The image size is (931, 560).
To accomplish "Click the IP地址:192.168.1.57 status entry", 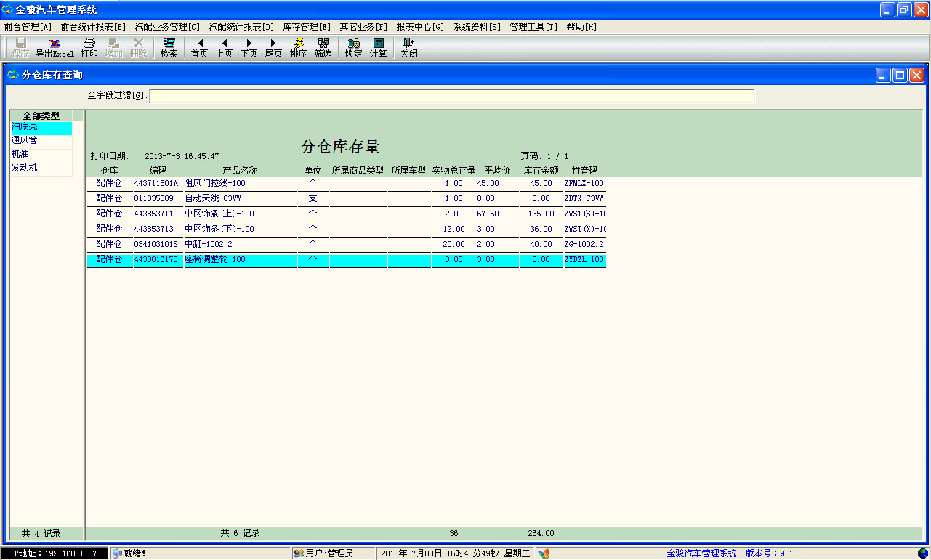I will tap(54, 553).
